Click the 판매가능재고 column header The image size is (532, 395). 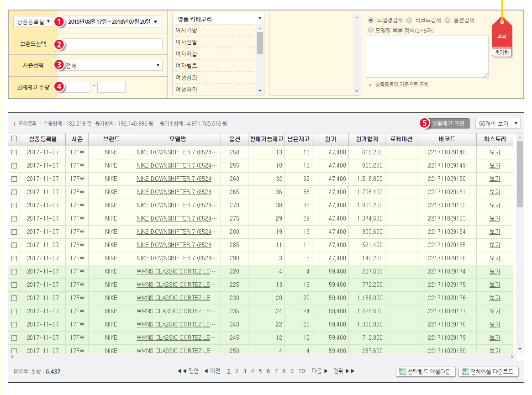tap(266, 139)
